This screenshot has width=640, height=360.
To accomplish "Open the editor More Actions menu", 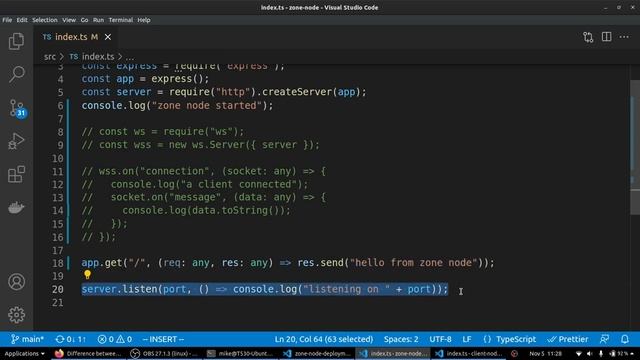I will 624,37.
